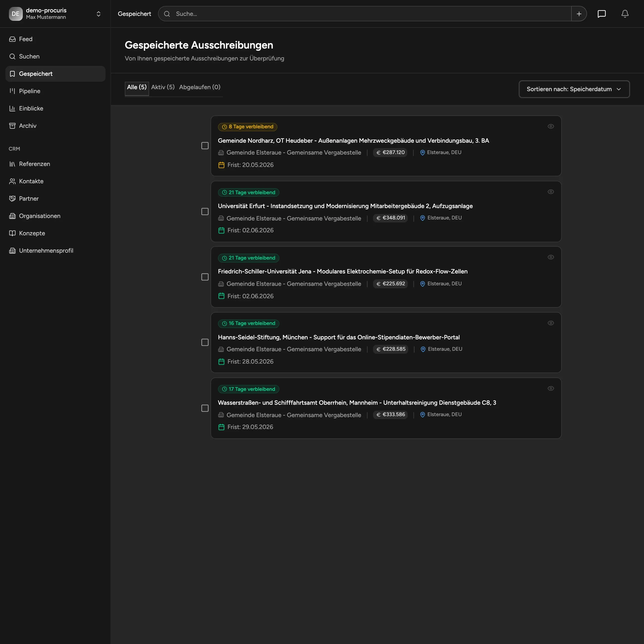Click Frist: 02.06.2026 on Universität Erfurt card
This screenshot has width=644, height=644.
[x=250, y=230]
